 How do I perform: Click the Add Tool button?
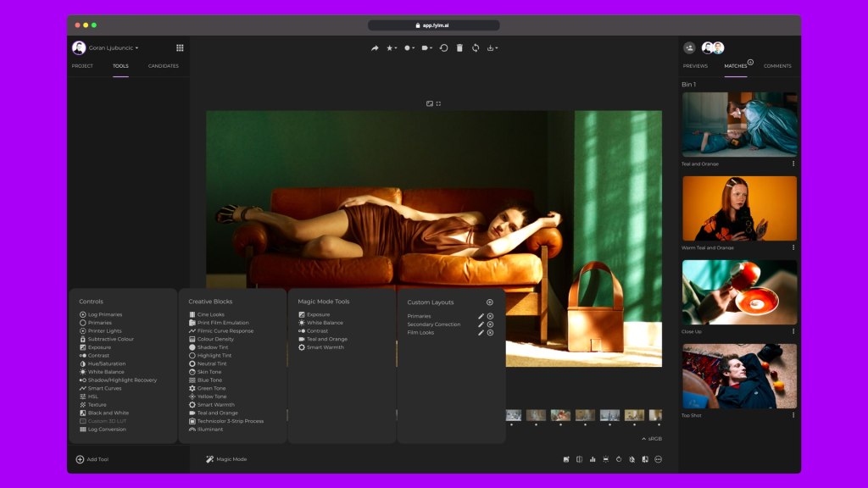point(92,459)
